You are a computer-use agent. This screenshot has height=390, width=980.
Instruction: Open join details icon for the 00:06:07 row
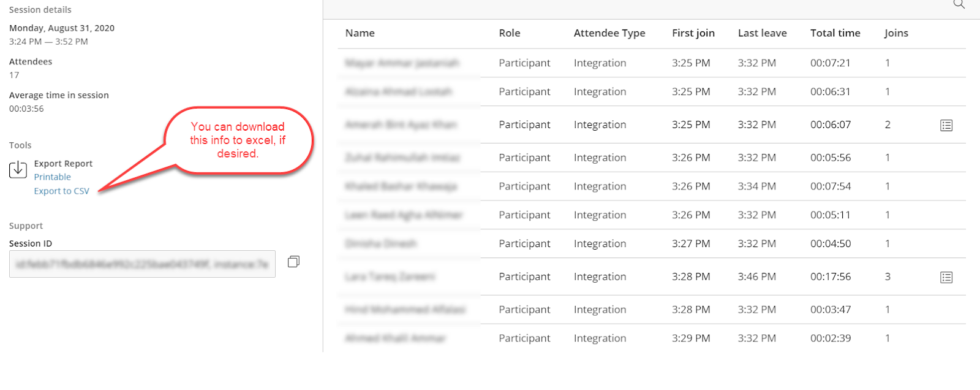point(946,125)
